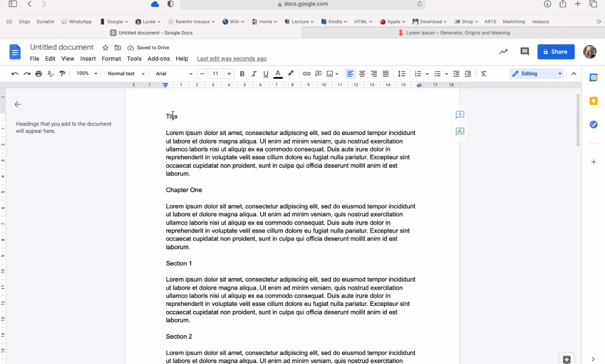Close the document outline with back arrow
Image resolution: width=605 pixels, height=364 pixels.
point(17,104)
